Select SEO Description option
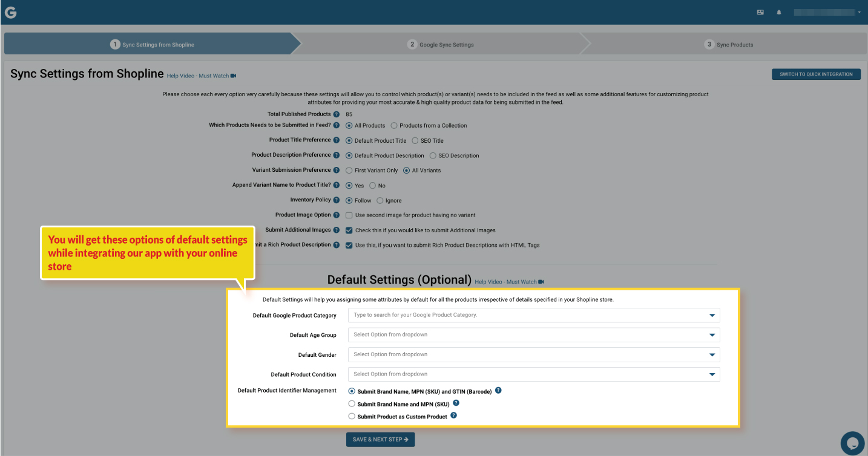The width and height of the screenshot is (868, 456). [433, 155]
